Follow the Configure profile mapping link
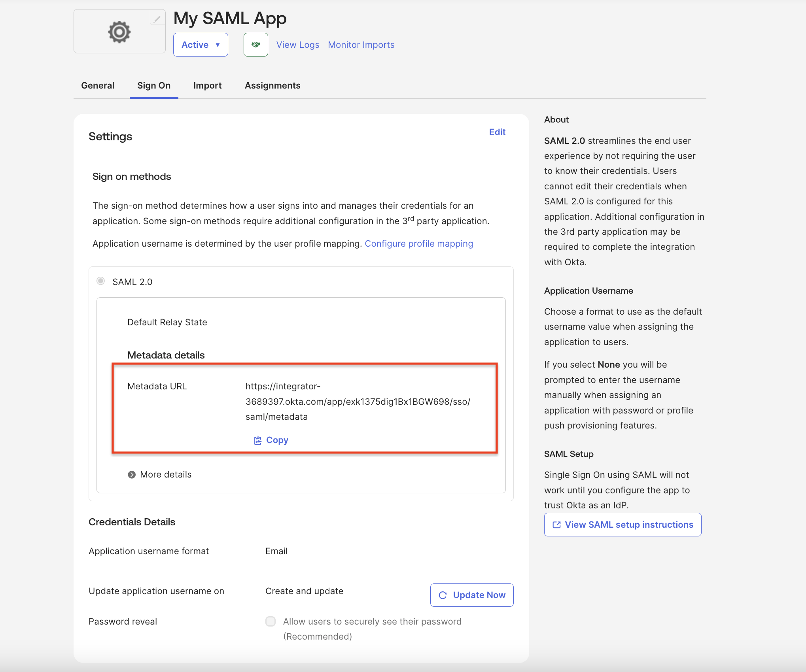 coord(419,244)
